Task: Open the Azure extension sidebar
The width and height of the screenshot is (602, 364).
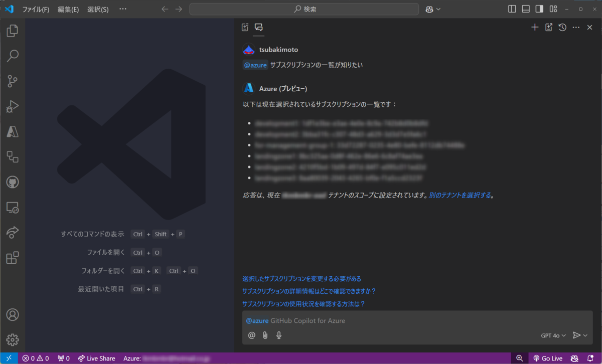Action: (12, 132)
